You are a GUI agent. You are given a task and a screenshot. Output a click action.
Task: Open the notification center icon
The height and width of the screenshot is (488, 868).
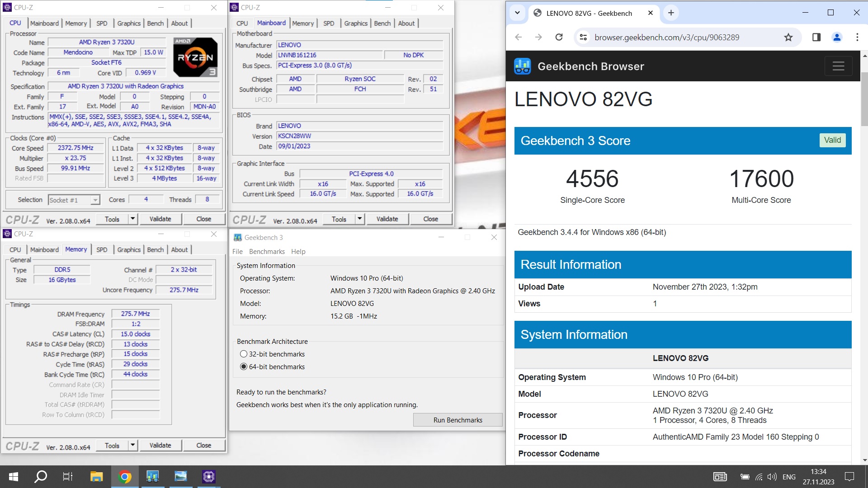coord(849,477)
